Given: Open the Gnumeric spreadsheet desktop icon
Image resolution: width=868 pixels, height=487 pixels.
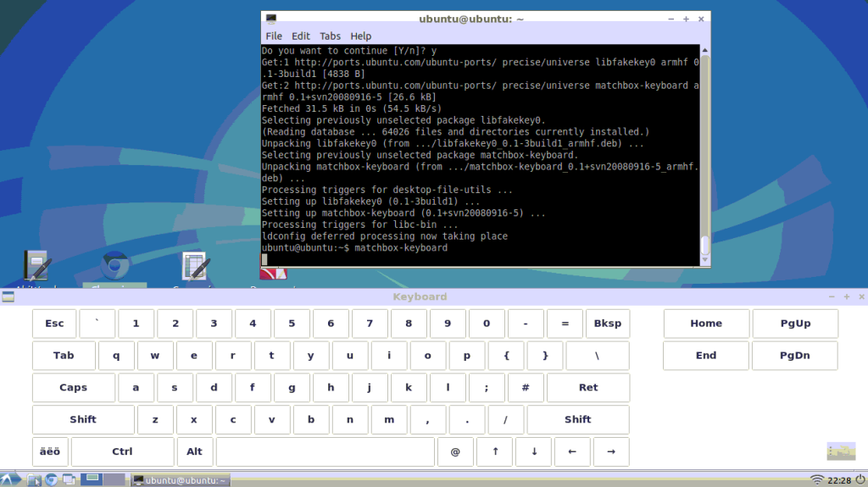Looking at the screenshot, I should [196, 266].
